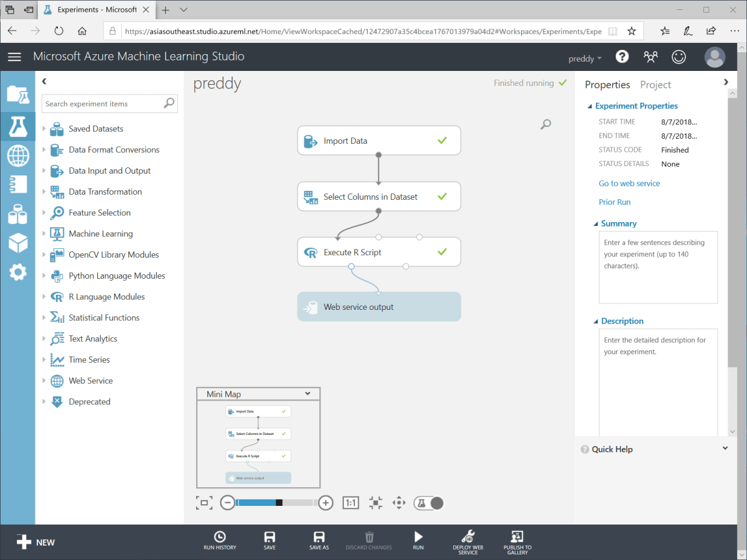The height and width of the screenshot is (560, 747).
Task: Click the Save As button
Action: pyautogui.click(x=319, y=540)
